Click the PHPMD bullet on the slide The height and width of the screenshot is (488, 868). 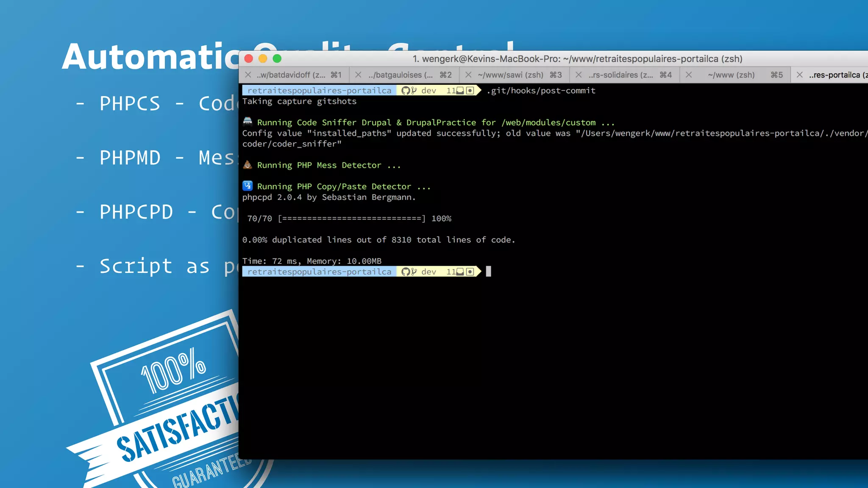coord(157,158)
